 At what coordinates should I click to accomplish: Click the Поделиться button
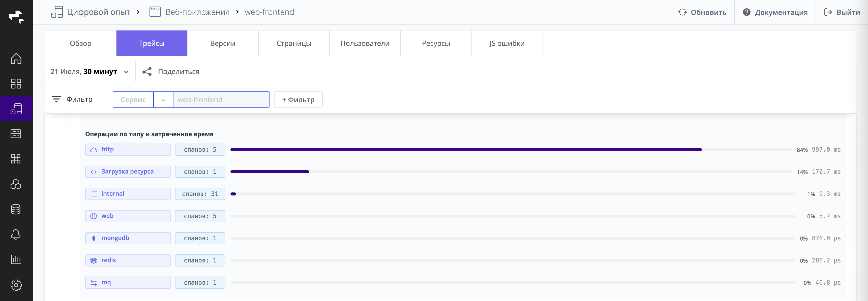click(170, 71)
